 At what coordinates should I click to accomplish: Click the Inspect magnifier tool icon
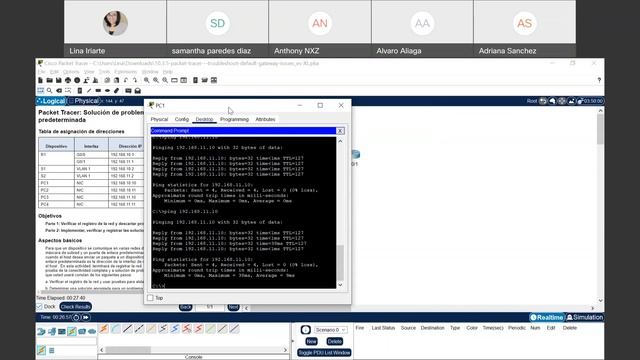tap(49, 91)
